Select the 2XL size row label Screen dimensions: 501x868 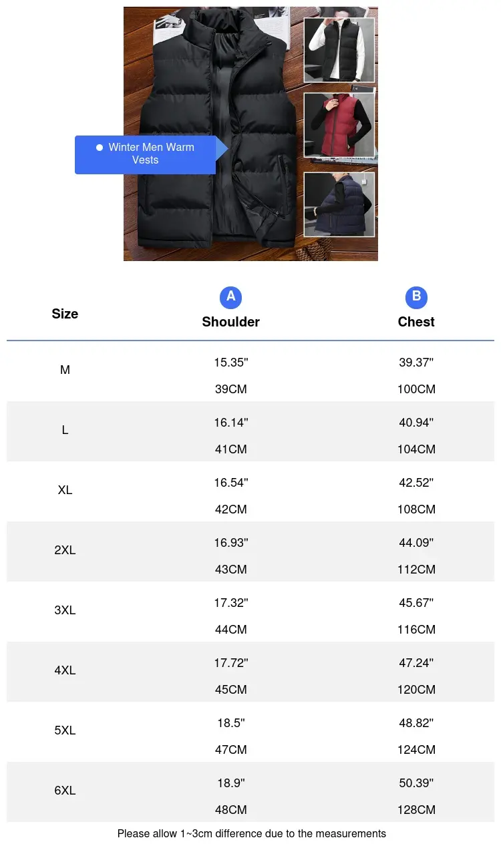click(65, 550)
